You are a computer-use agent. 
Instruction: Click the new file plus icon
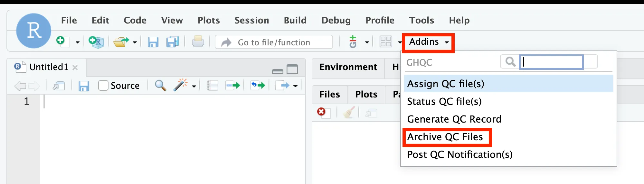coord(61,41)
